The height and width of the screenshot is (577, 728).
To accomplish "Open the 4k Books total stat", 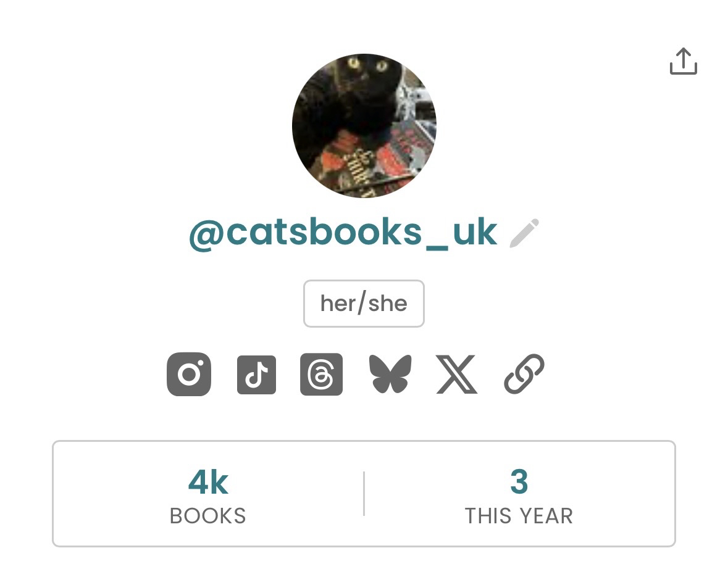I will [x=208, y=494].
